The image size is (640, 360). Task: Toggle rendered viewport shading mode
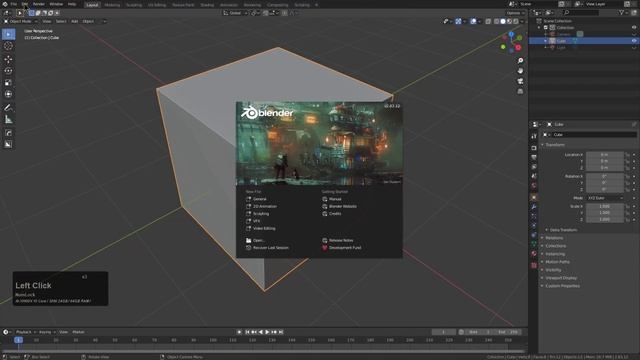[x=516, y=21]
